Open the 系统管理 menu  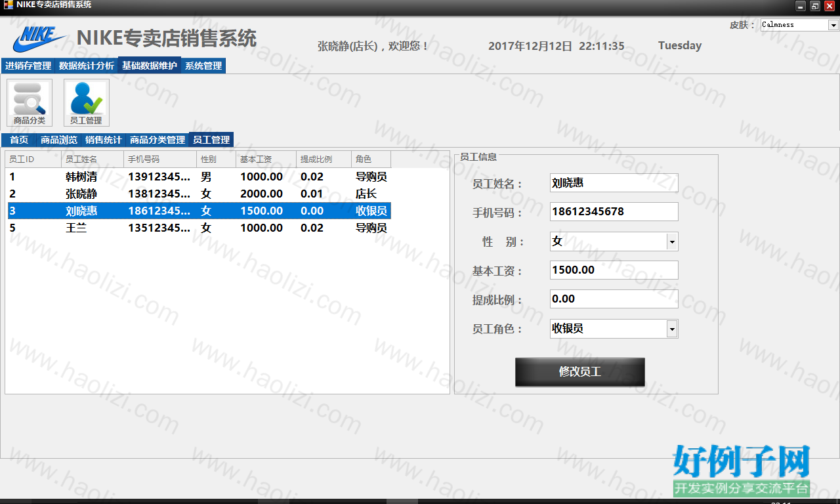tap(203, 66)
